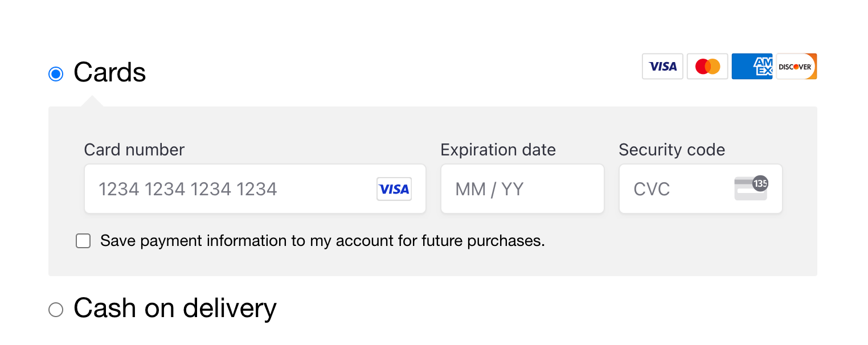
Task: Click the Visa brand icon inside card number field
Action: [x=394, y=189]
